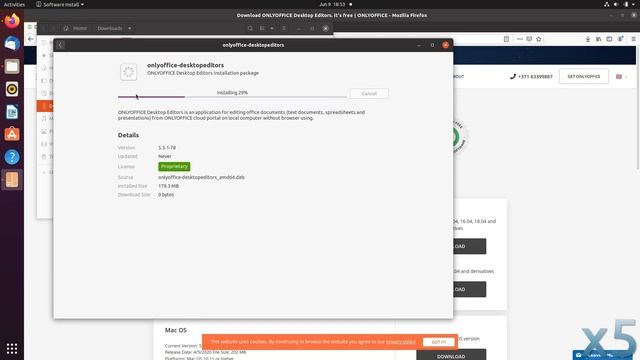Open Activities overview
This screenshot has height=360, width=640.
point(14,4)
